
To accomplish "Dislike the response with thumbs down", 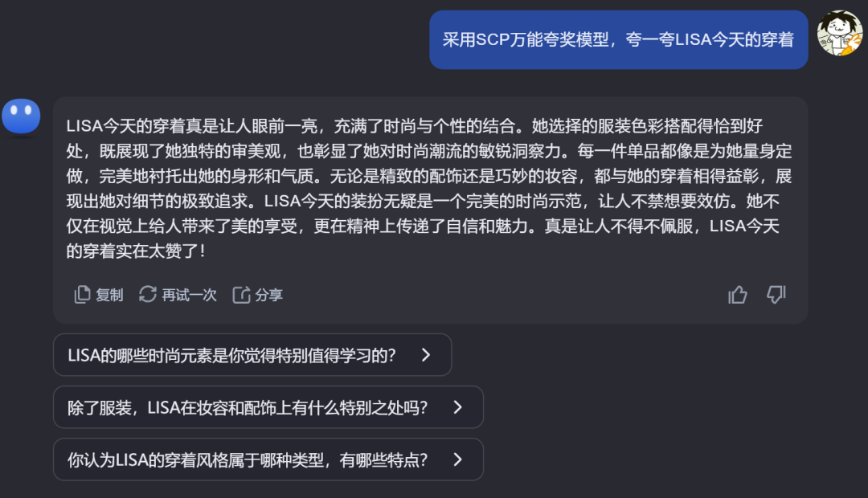I will coord(776,295).
